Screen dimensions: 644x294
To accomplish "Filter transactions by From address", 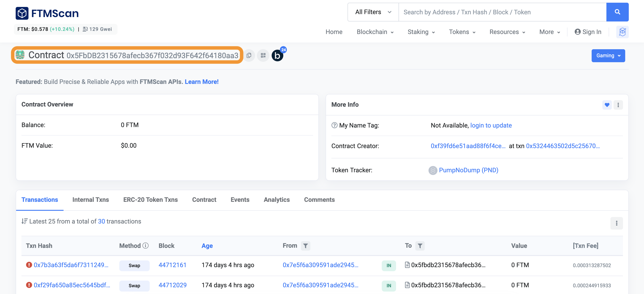I will coord(305,246).
